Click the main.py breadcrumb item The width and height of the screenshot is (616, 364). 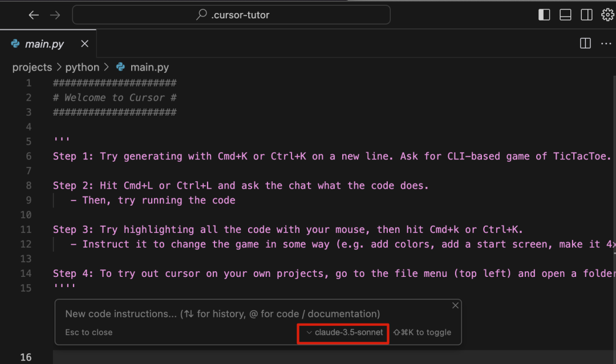tap(149, 67)
